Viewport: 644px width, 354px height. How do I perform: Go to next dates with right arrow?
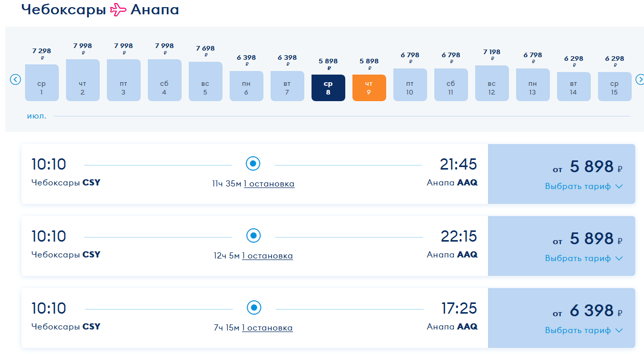click(639, 80)
